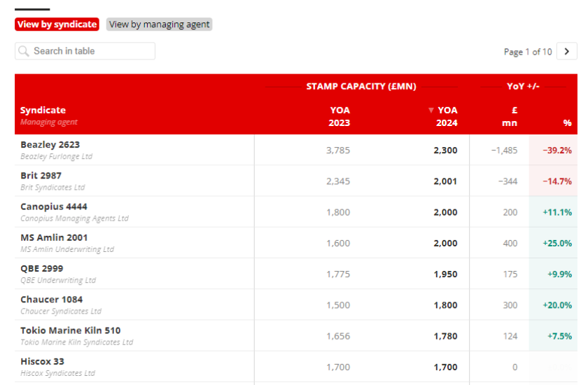588x385 pixels.
Task: Open the Beazley 2623 row
Action: 50,145
